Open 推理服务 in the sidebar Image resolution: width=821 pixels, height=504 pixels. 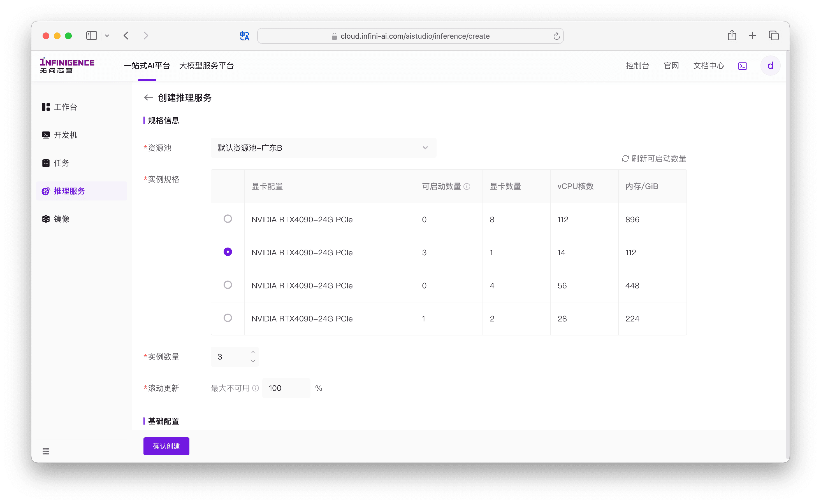tap(81, 191)
